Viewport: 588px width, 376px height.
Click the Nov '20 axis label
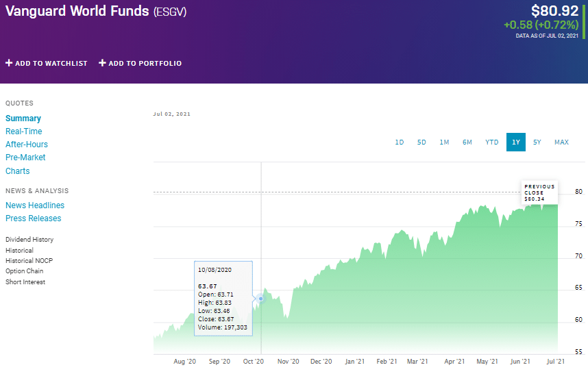click(289, 362)
